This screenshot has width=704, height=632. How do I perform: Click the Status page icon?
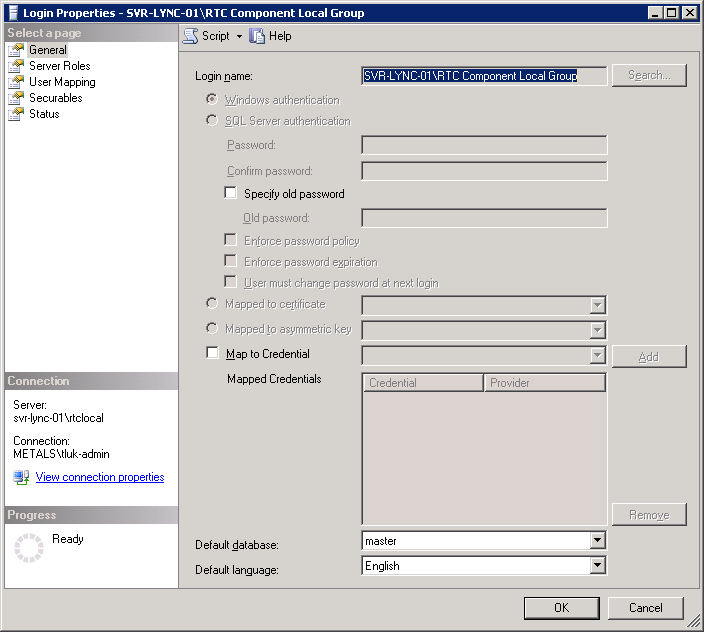click(16, 114)
